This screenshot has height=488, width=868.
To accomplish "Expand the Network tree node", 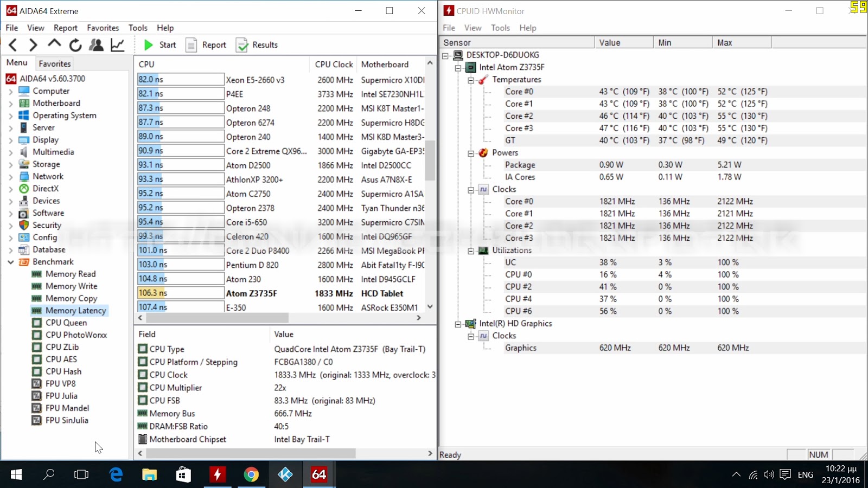I will coord(10,177).
